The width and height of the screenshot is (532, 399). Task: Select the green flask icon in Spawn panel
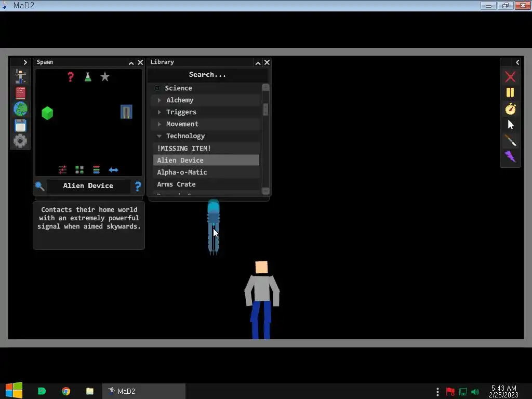pyautogui.click(x=88, y=77)
